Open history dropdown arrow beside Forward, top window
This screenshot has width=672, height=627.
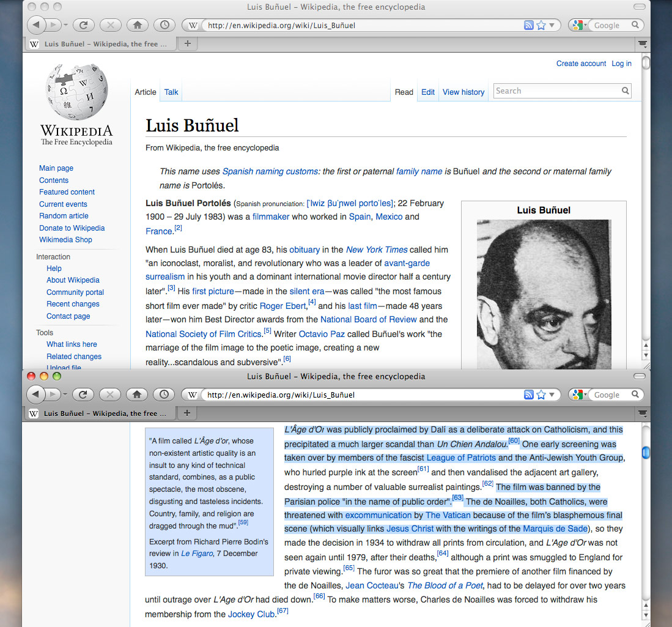click(65, 25)
